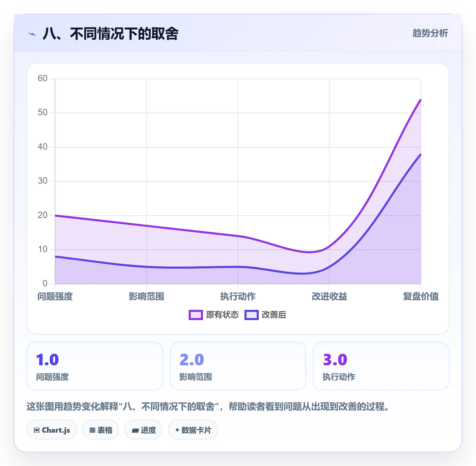Click the 趋势分析 label in header
476x466 pixels.
click(x=430, y=33)
